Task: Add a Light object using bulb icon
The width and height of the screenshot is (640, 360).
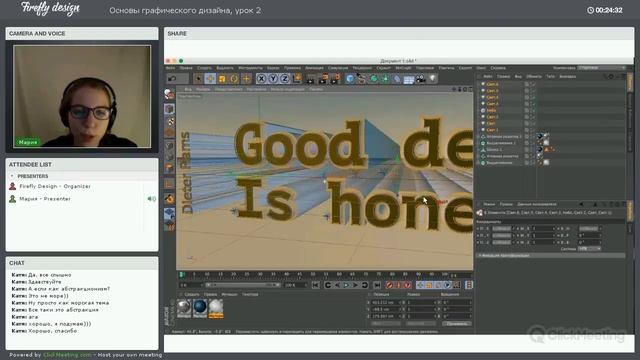Action: (x=433, y=78)
